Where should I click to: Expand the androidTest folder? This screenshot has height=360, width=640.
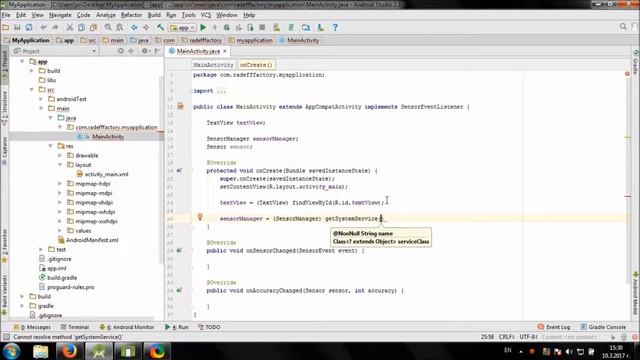[41, 99]
